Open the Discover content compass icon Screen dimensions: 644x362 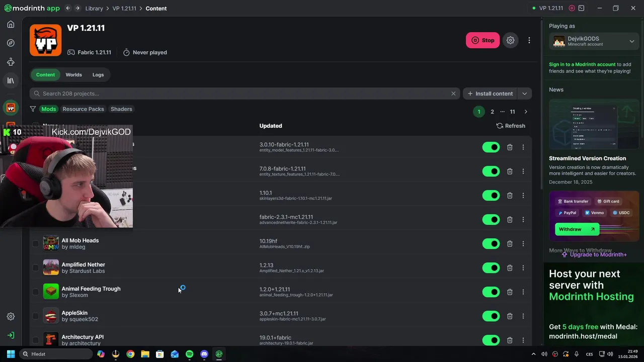[11, 43]
